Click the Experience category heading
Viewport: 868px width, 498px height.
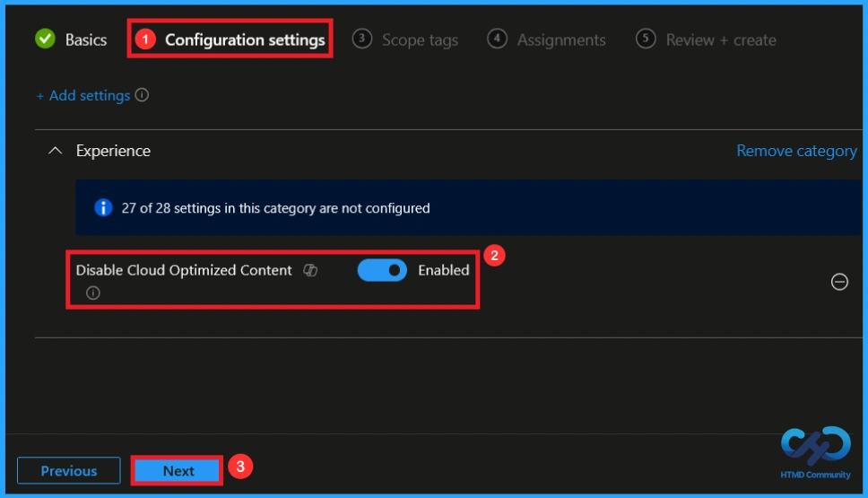[x=114, y=151]
